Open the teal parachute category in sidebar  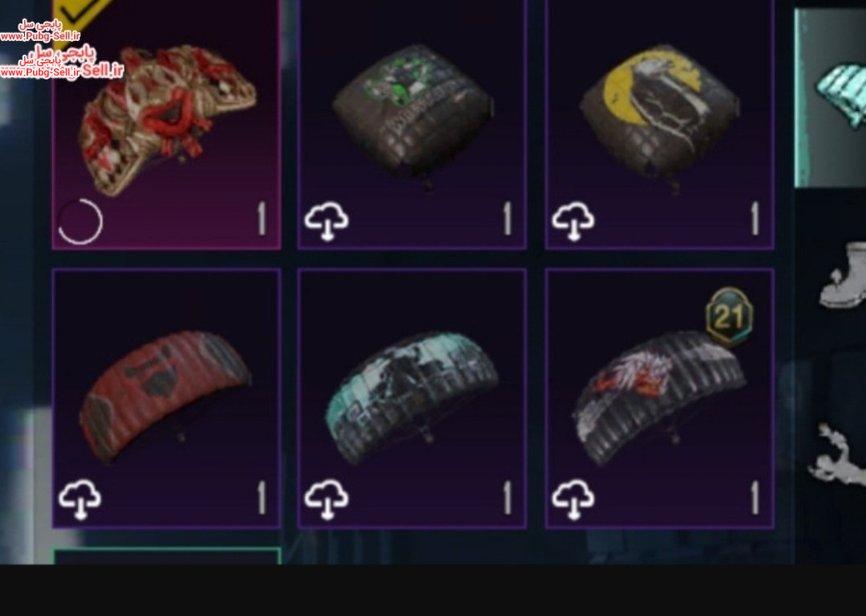click(x=830, y=98)
